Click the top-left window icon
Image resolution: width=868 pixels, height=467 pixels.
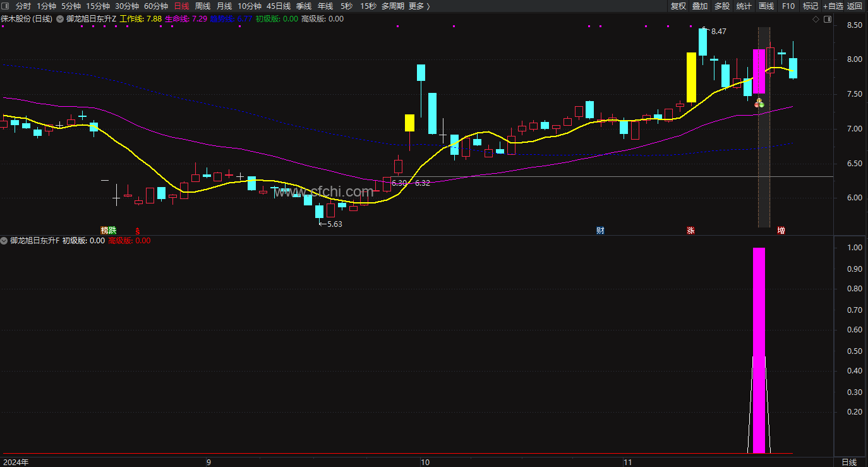[5, 6]
